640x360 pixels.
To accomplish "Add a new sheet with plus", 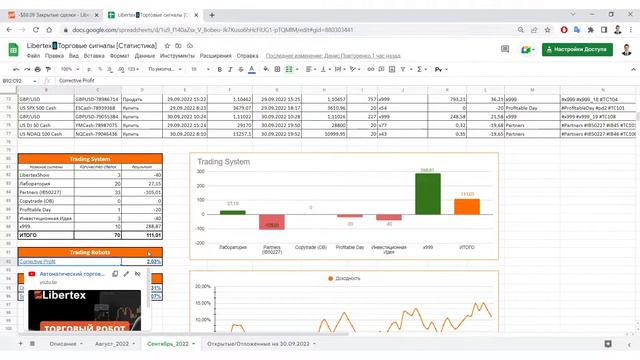I will point(20,344).
